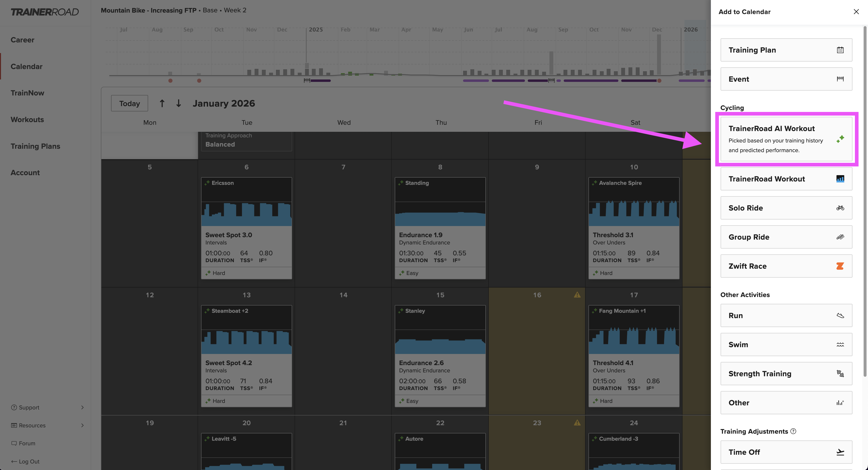
Task: Click the TrainerRoad AI Workout sparkle icon
Action: (840, 139)
